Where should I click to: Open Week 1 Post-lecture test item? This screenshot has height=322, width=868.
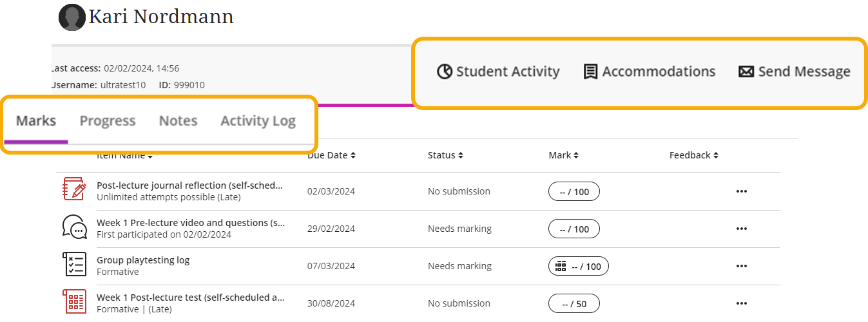191,298
